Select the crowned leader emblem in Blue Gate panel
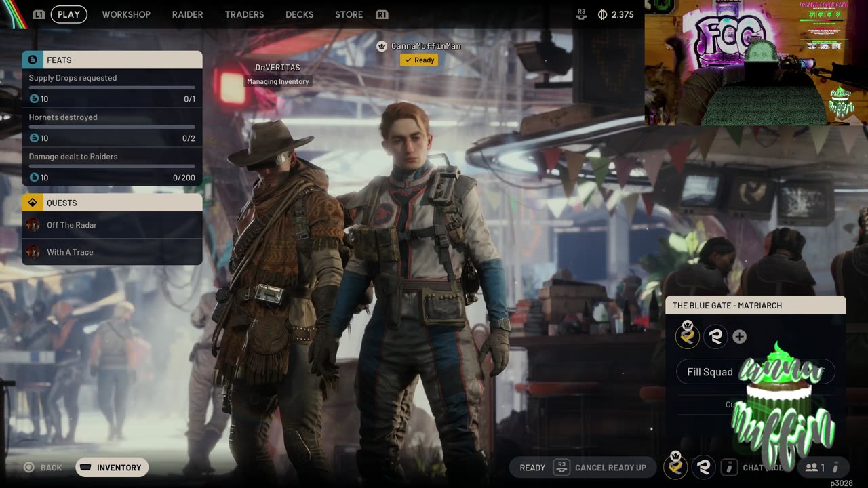The height and width of the screenshot is (488, 868). tap(688, 335)
